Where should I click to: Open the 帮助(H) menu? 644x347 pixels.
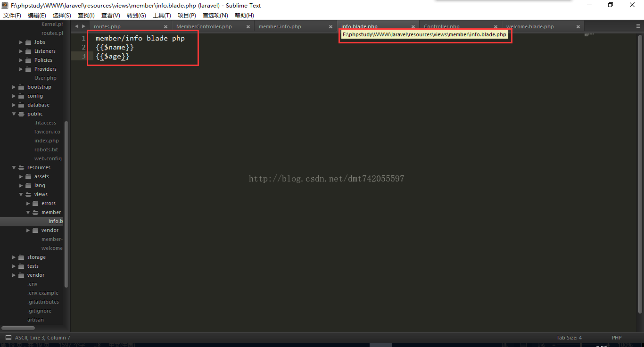tap(244, 15)
